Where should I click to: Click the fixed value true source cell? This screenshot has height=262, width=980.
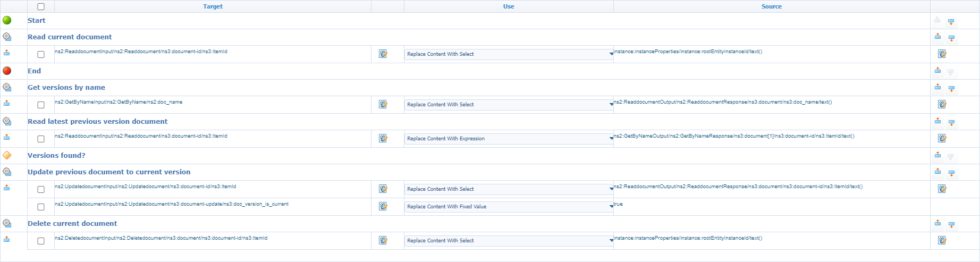pos(618,204)
